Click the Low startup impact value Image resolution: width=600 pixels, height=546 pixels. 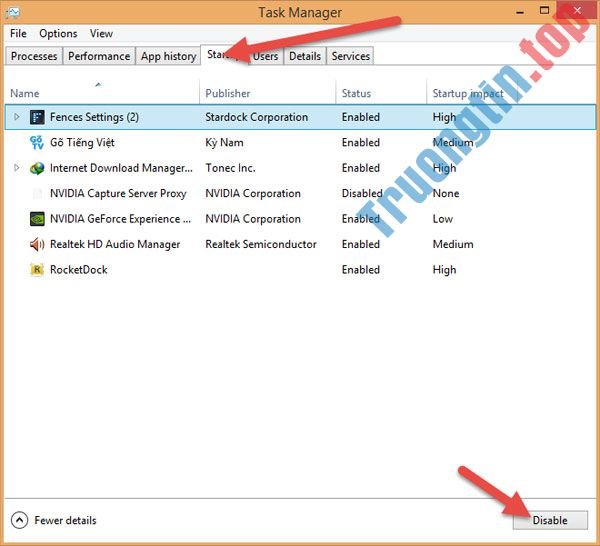[443, 219]
